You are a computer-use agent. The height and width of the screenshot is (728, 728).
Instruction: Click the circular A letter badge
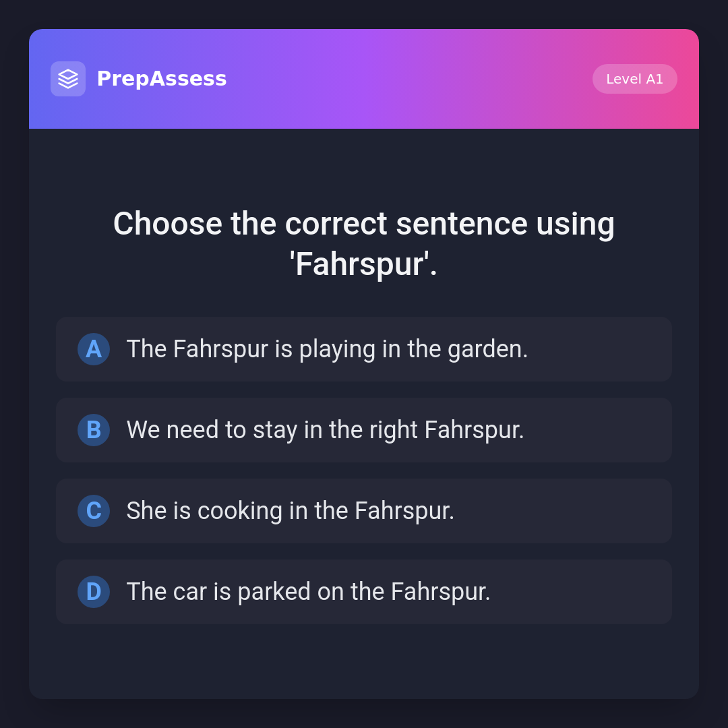click(x=94, y=349)
